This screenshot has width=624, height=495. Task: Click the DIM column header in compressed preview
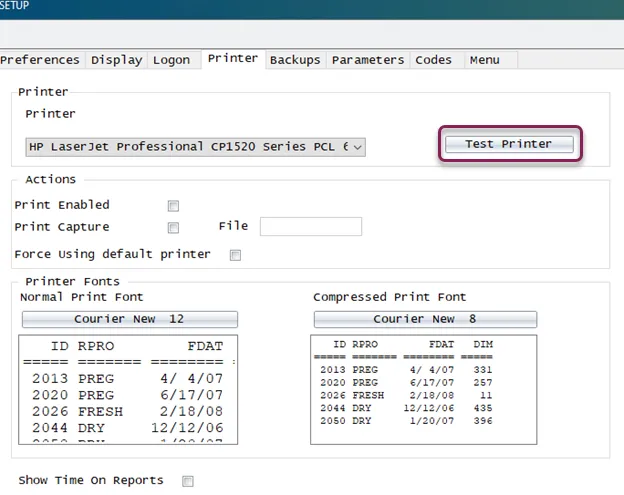483,344
